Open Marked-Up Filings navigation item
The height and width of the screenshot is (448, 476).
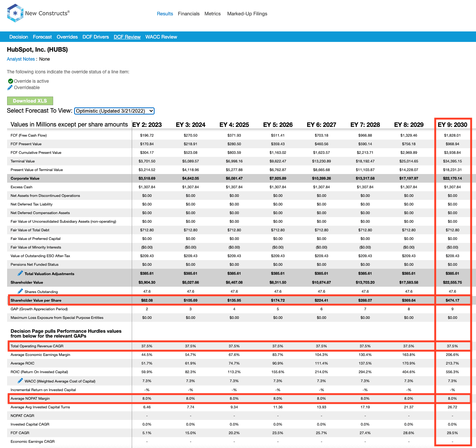247,14
